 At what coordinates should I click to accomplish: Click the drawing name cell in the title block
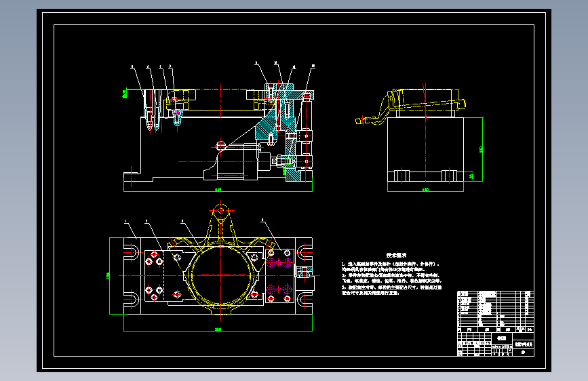524,344
